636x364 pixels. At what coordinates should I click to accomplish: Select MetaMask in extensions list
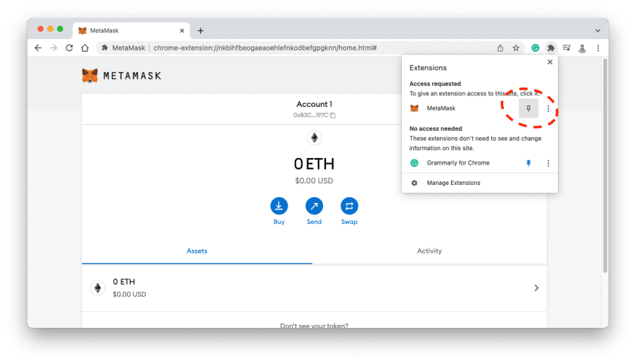[441, 108]
